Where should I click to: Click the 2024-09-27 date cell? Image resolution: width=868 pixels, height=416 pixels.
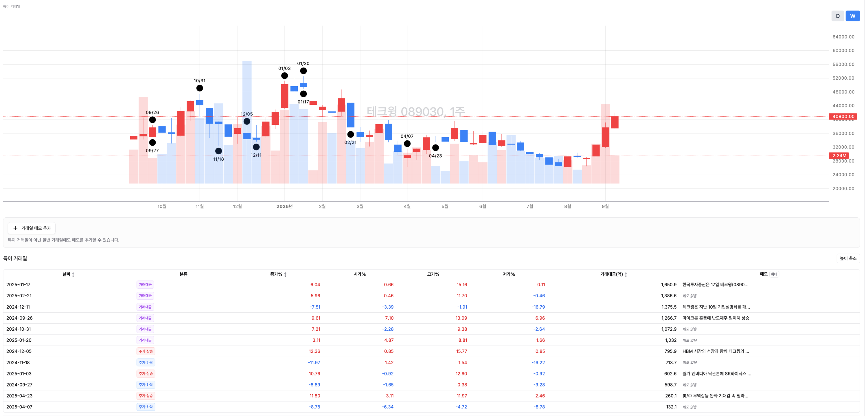(19, 385)
